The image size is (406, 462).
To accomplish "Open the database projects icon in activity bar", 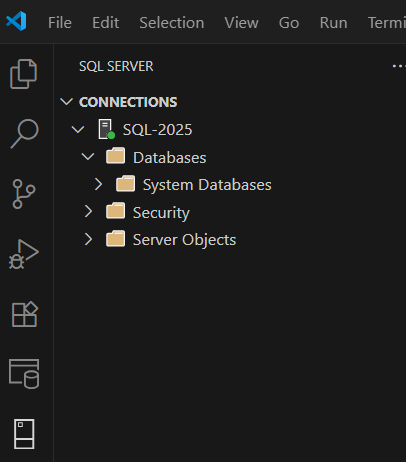I will pyautogui.click(x=24, y=374).
